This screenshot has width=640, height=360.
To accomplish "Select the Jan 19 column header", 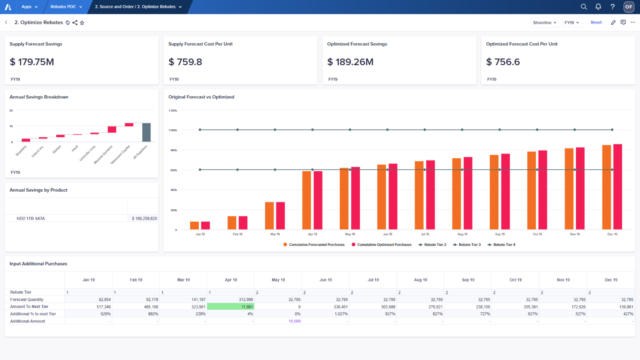I will [x=89, y=280].
